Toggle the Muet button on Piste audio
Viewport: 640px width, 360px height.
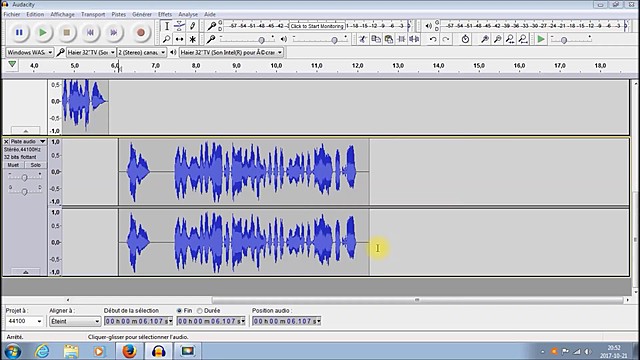pos(13,165)
